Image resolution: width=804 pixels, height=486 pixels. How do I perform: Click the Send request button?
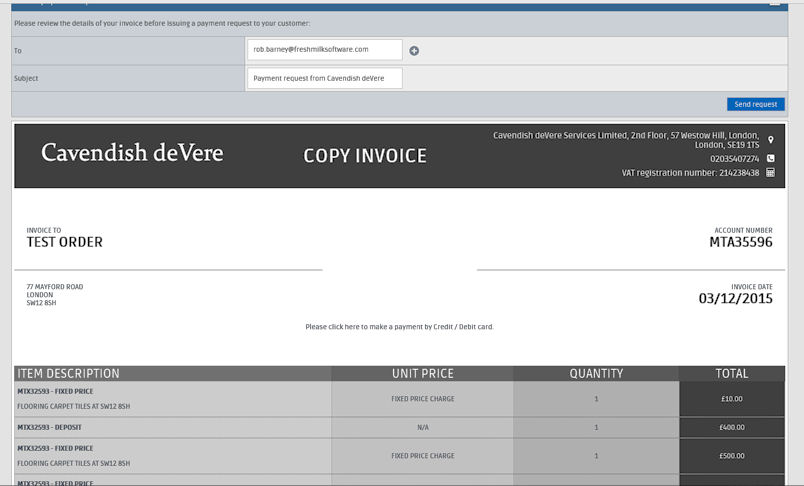coord(756,104)
